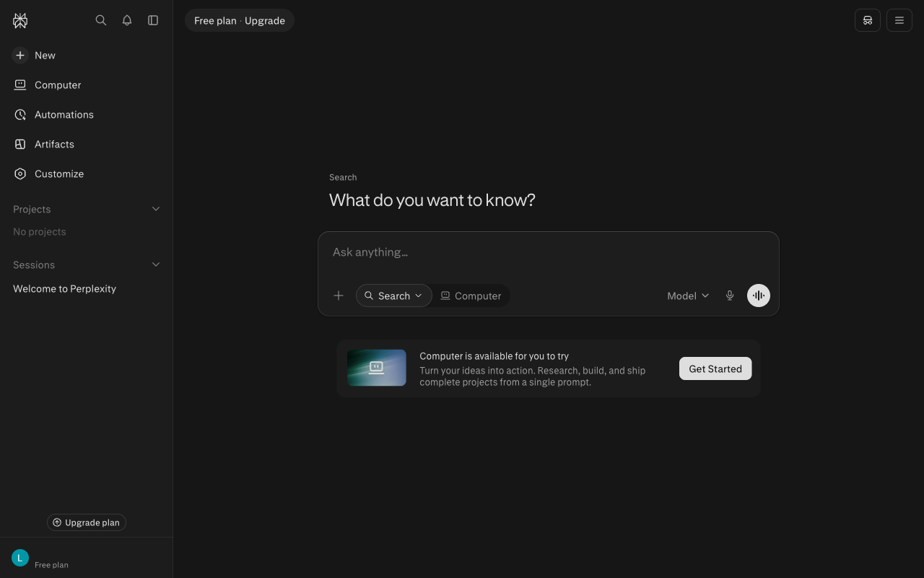Click 'What do you want to know?' heading
Screen dimensions: 924x578
tap(432, 200)
